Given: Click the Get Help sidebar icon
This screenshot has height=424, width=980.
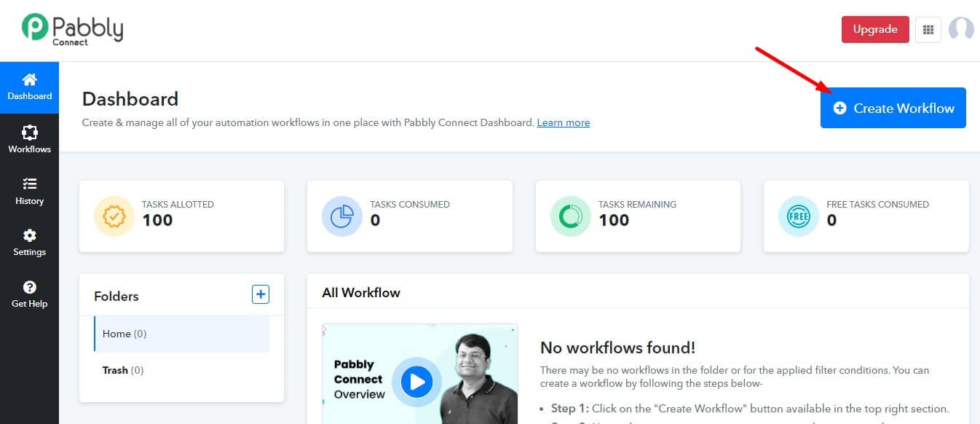Looking at the screenshot, I should 29,294.
